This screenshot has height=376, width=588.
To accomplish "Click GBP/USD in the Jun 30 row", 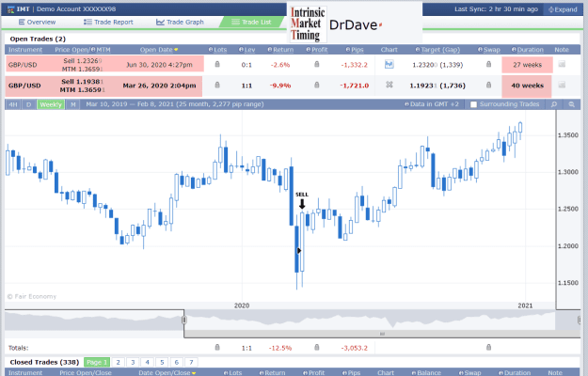I will point(23,65).
